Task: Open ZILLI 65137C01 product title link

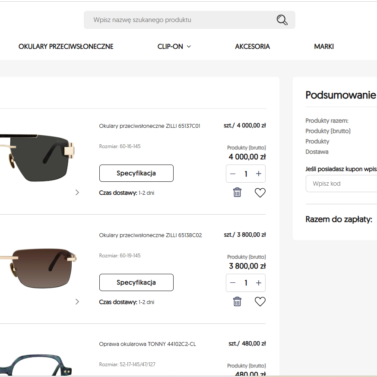Action: tap(149, 126)
